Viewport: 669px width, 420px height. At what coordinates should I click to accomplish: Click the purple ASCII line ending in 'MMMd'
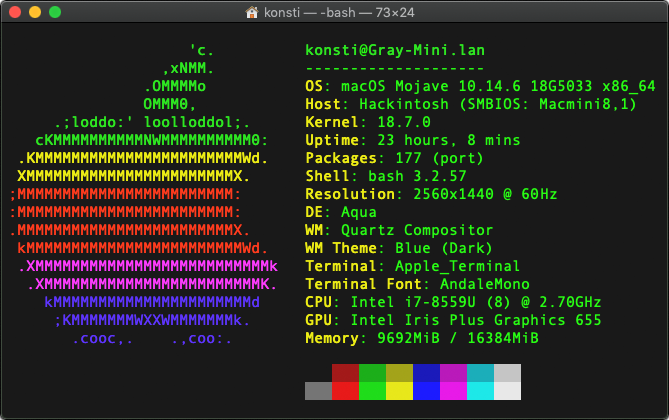tap(152, 302)
